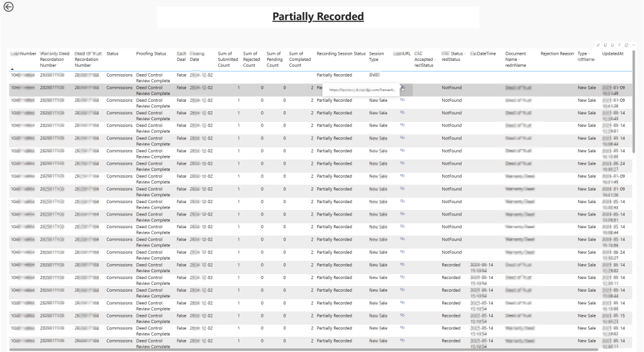644x352 pixels.
Task: Sort by the Closing Date column header
Action: point(197,57)
